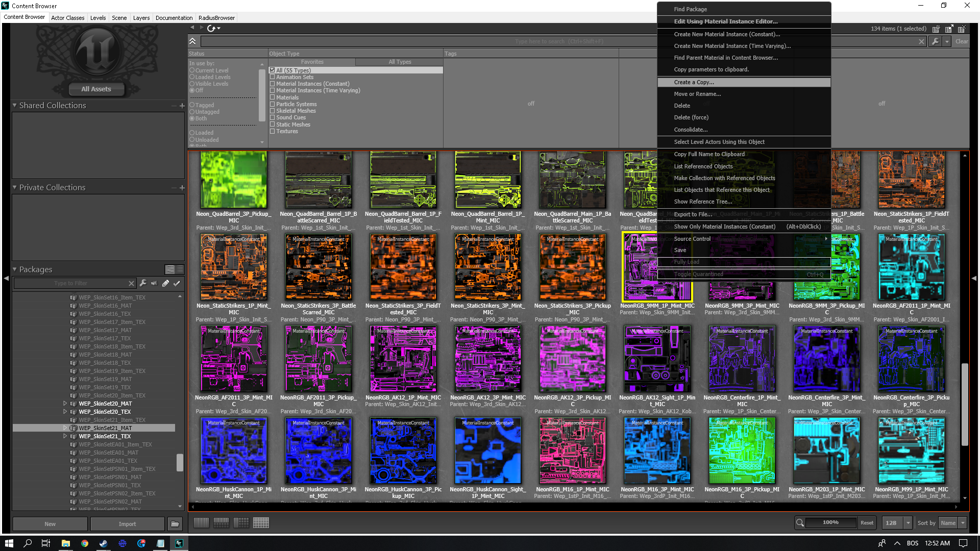Open the Sort by Name dropdown
The image size is (980, 551).
[963, 523]
